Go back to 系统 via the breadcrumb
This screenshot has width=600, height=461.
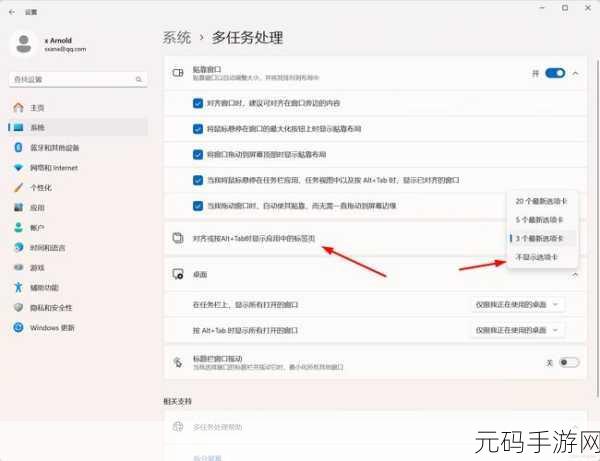click(x=177, y=37)
